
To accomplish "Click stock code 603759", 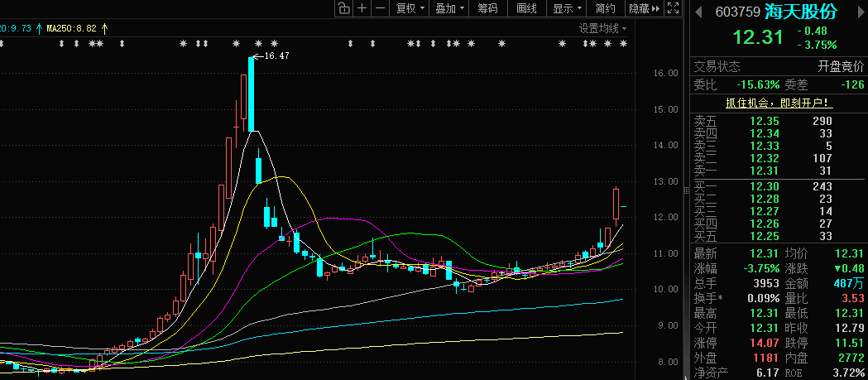I will 738,12.
